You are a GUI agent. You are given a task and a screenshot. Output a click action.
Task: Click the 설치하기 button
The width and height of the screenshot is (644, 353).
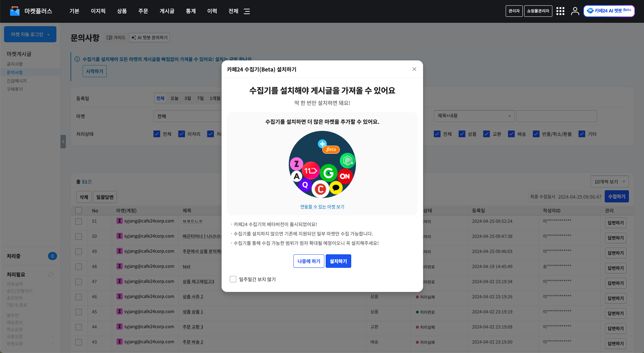(338, 261)
